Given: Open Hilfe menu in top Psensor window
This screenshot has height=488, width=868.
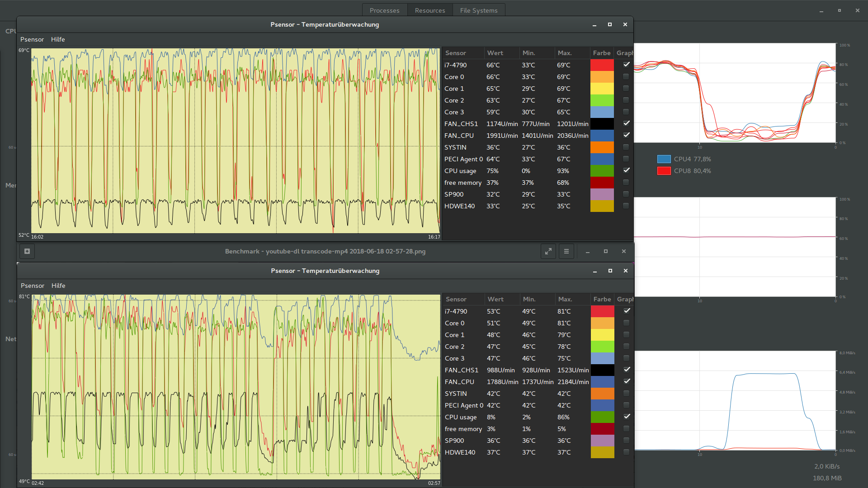Looking at the screenshot, I should 58,39.
